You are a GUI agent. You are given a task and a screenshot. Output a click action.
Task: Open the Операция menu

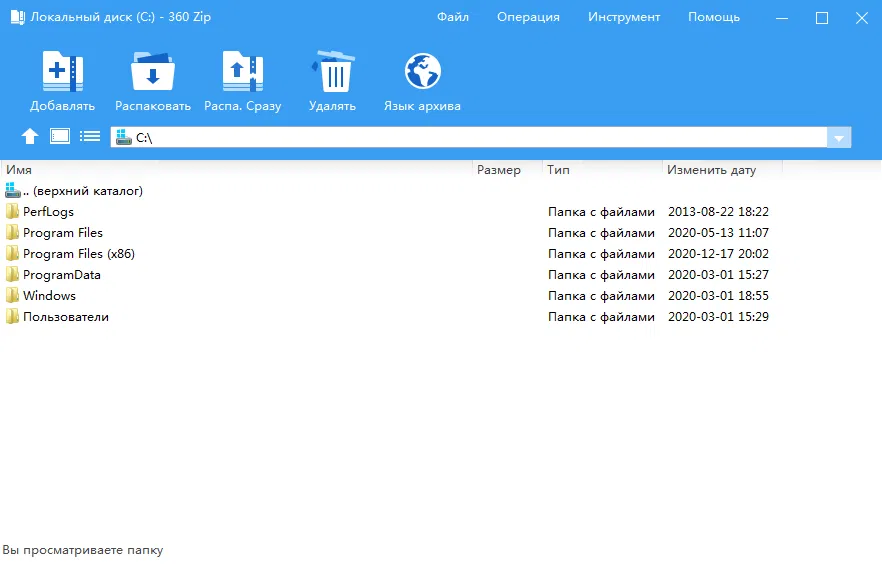(528, 17)
